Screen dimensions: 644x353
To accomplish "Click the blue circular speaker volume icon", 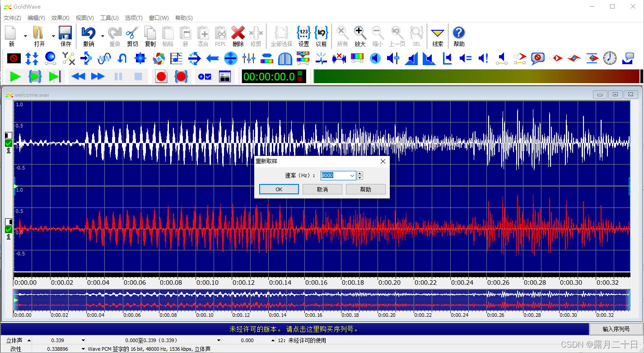I will pyautogui.click(x=375, y=58).
